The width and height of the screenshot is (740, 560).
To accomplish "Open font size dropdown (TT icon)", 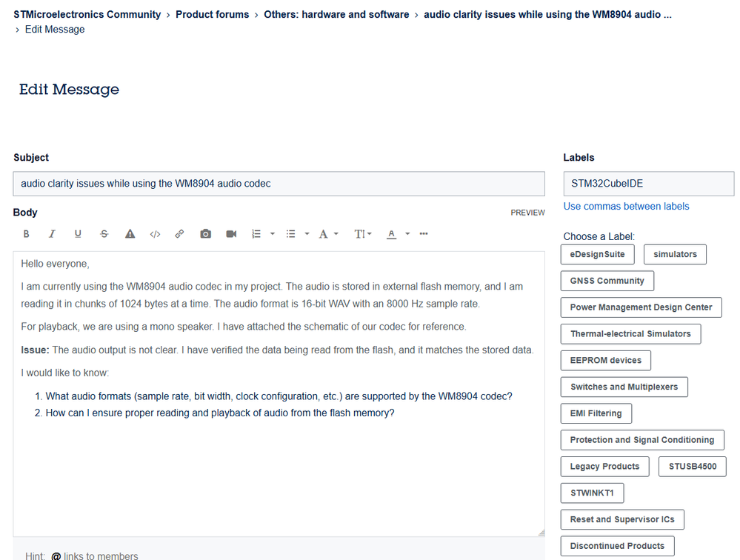I will pos(363,234).
